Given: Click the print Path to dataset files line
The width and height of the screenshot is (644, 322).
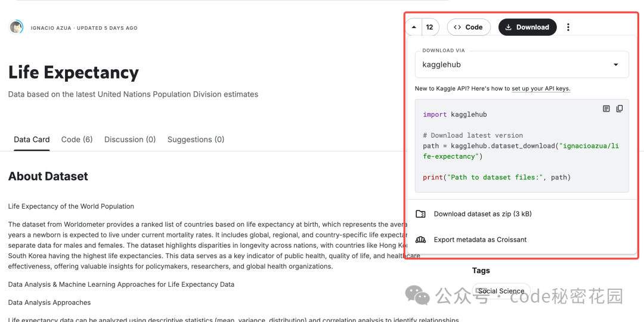Looking at the screenshot, I should (497, 178).
